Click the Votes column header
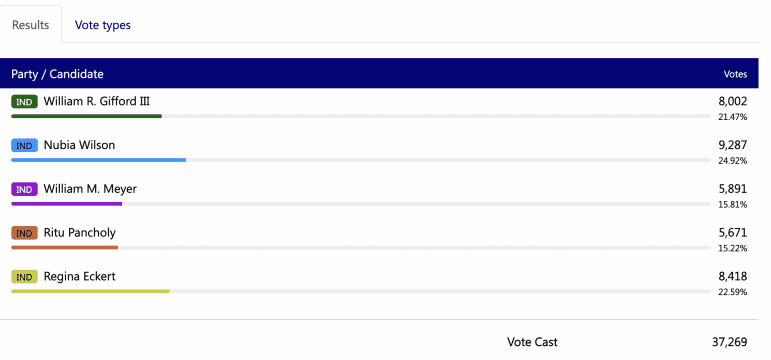771x360 pixels. point(735,74)
